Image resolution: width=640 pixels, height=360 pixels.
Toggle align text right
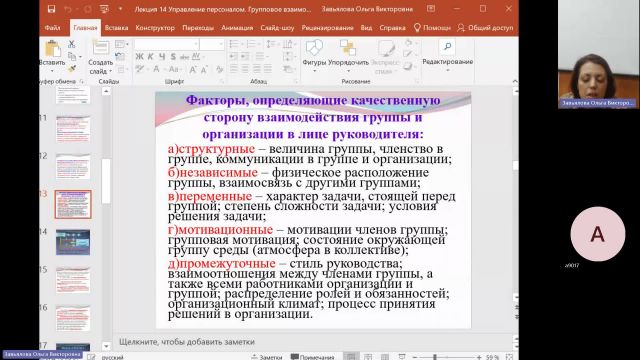256,69
